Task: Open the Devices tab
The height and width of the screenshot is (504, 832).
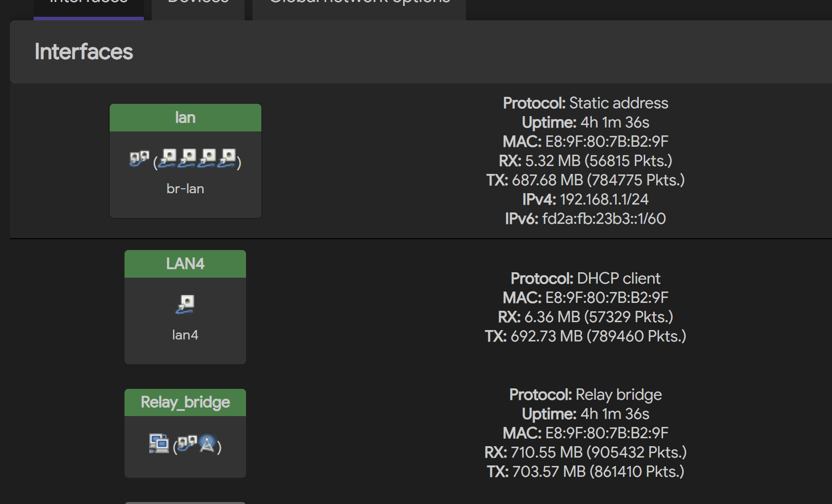Action: tap(198, 5)
